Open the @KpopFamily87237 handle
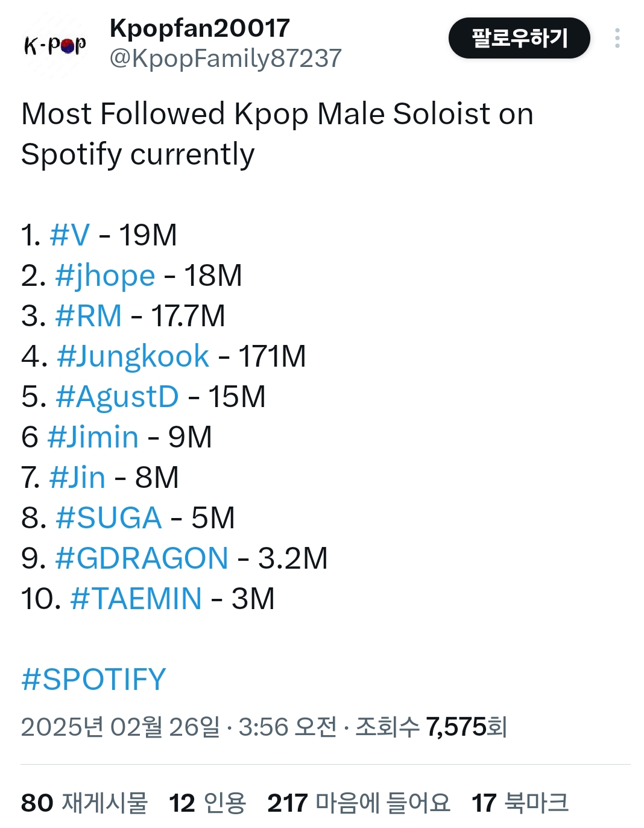 tap(225, 58)
